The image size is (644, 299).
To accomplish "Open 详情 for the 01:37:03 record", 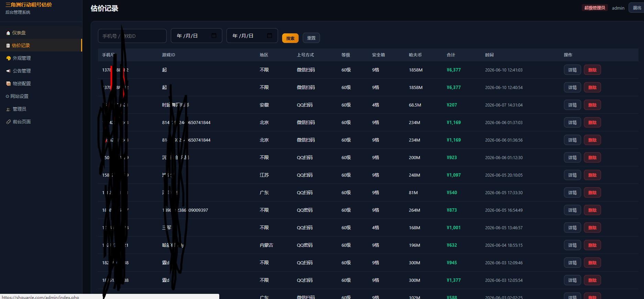I will (x=573, y=122).
